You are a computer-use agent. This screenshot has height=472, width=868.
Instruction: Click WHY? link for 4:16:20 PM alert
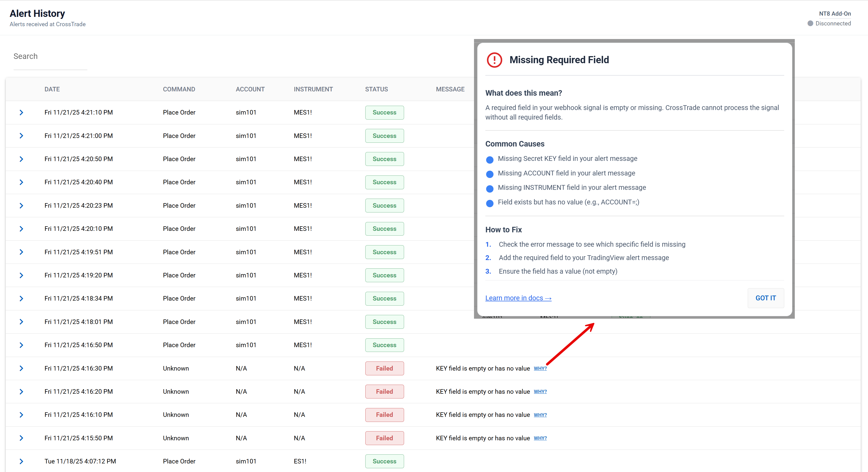540,391
